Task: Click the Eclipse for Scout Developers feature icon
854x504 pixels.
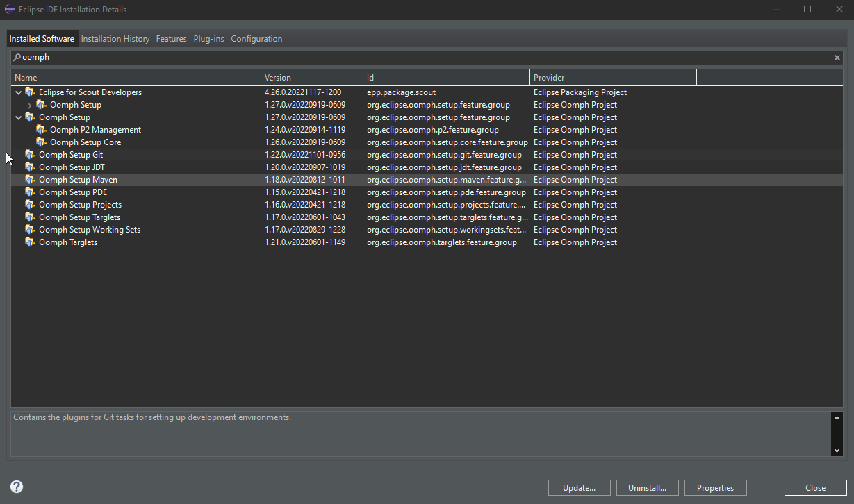Action: coord(30,92)
